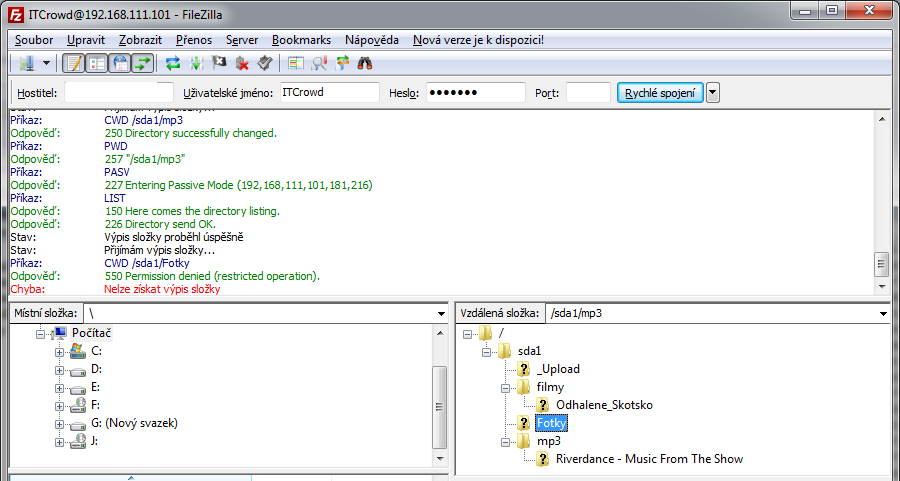Open the Site Manager dropdown arrow

(46, 63)
